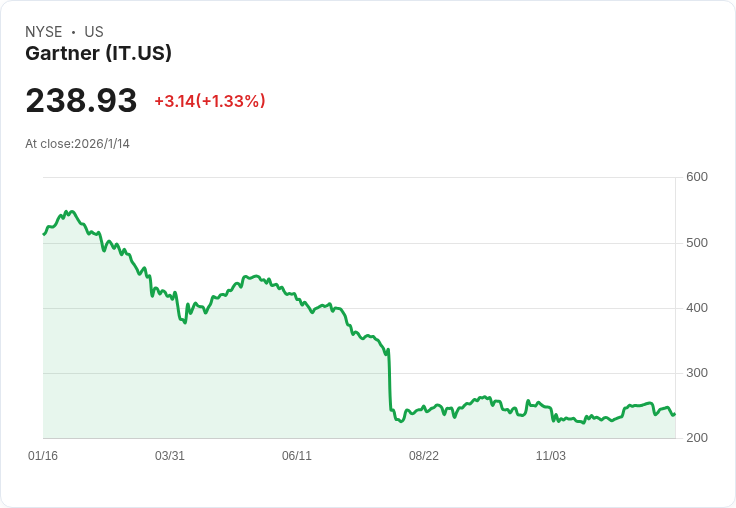Viewport: 736px width, 508px height.
Task: Click the NYSE exchange label
Action: pos(44,32)
